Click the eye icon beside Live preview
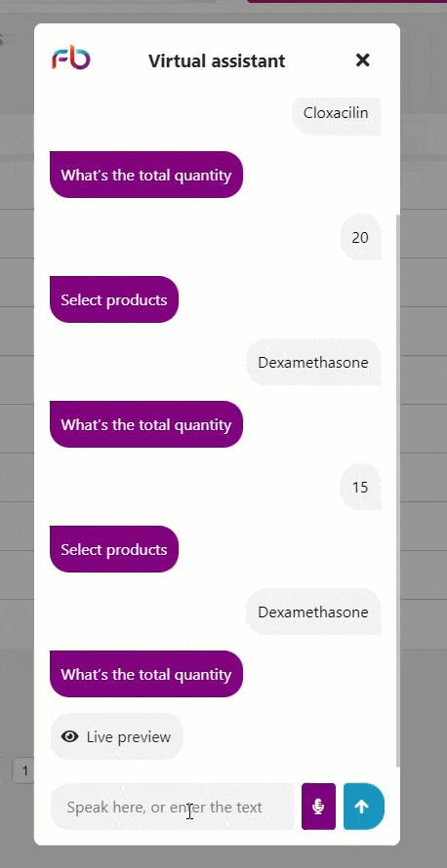The height and width of the screenshot is (868, 447). 70,736
